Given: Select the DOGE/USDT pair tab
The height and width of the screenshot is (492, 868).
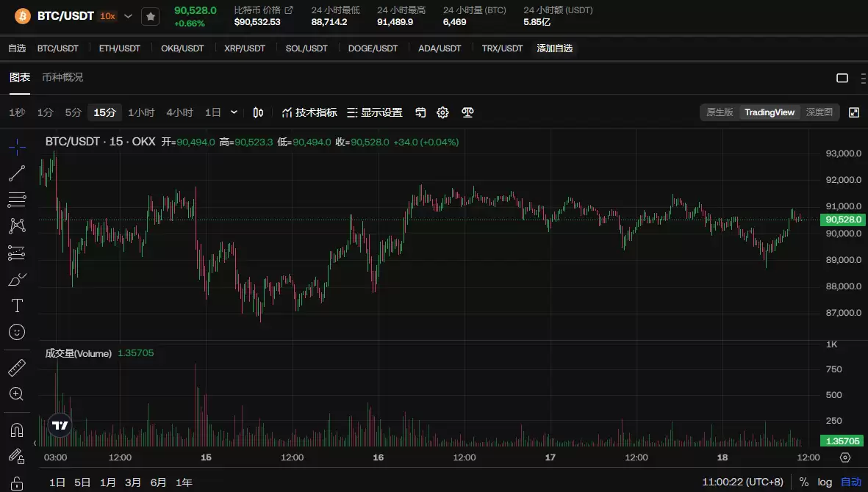Looking at the screenshot, I should click(373, 48).
